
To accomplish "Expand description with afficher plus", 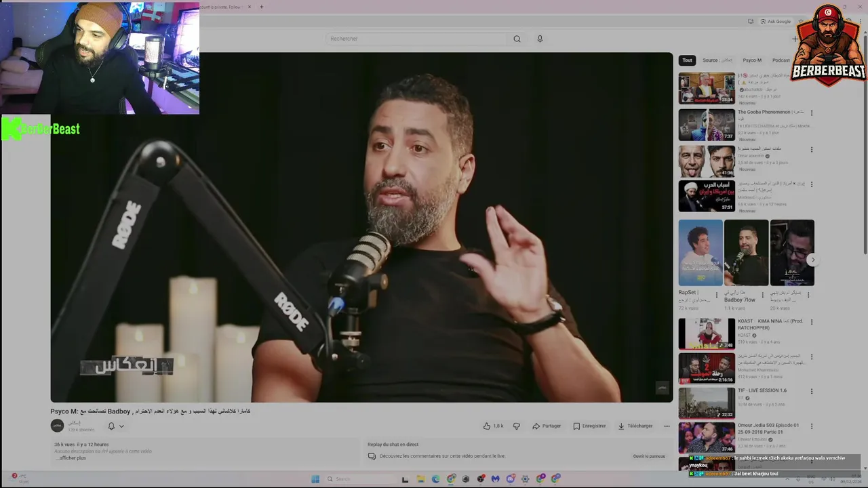I will coord(71,458).
